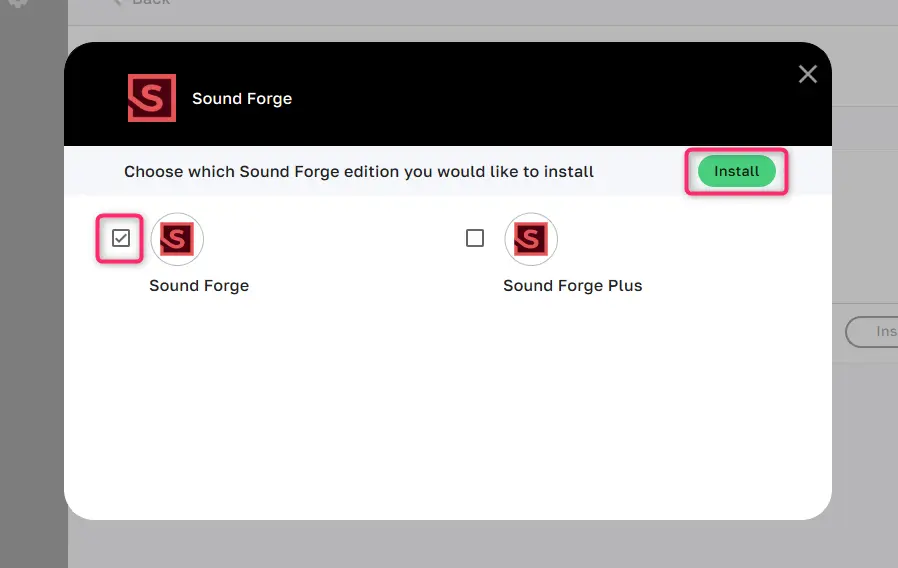Select the Sound Forge Plus round icon
The image size is (898, 568).
(x=531, y=239)
